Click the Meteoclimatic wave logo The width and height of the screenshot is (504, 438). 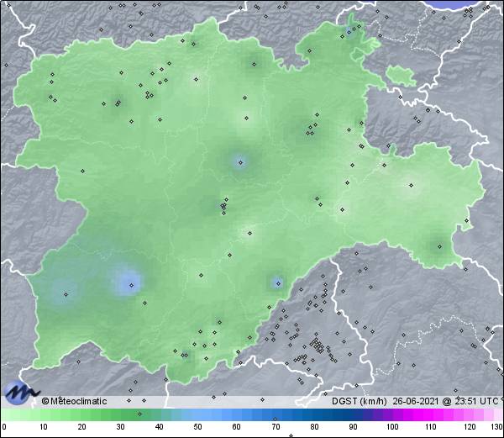pos(21,393)
